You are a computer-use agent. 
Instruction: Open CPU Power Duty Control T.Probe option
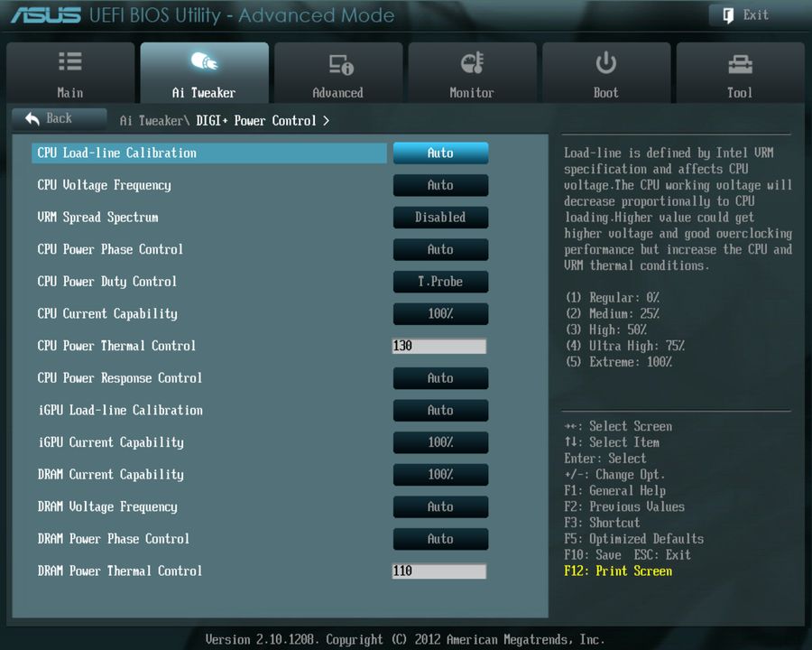point(440,282)
